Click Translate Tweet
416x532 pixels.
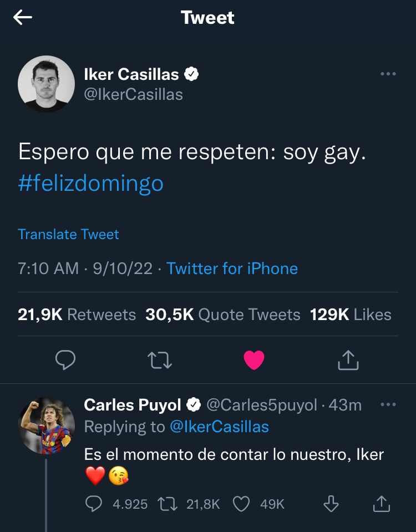[68, 234]
